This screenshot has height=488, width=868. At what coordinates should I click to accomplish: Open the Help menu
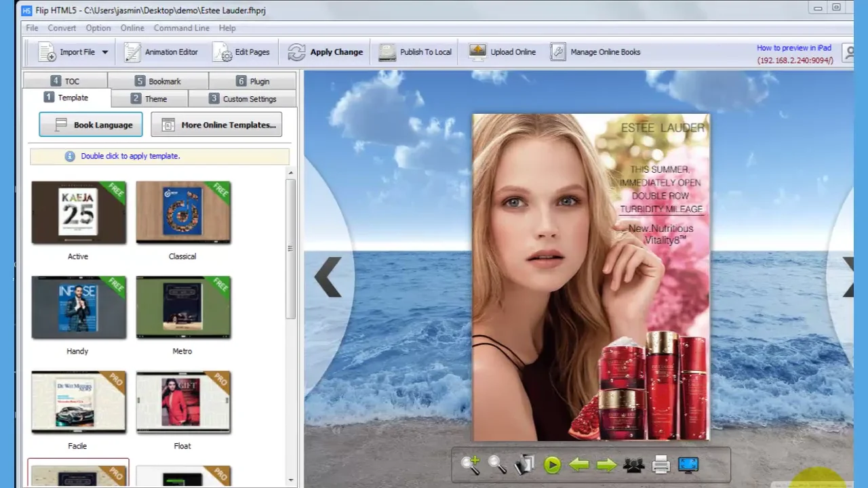tap(227, 28)
